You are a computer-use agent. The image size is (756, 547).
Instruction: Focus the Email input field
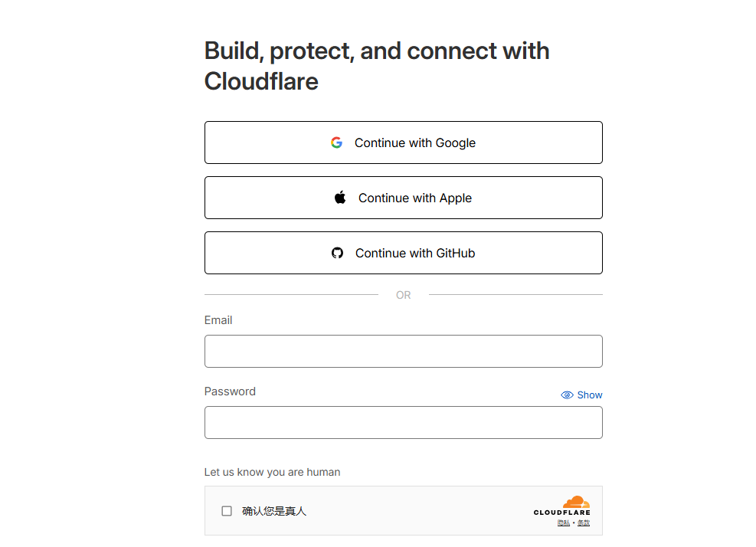[403, 351]
